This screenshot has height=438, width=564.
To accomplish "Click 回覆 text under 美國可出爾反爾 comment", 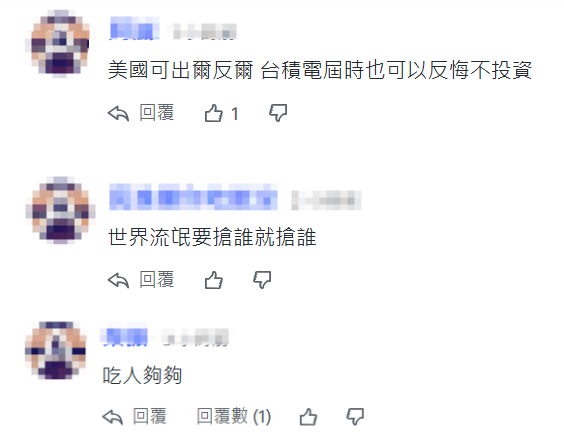I will tap(157, 113).
